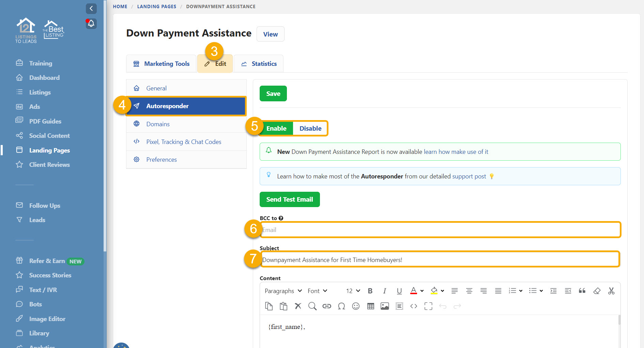Click the green Save button
Screen dimensions: 644x348
click(273, 93)
